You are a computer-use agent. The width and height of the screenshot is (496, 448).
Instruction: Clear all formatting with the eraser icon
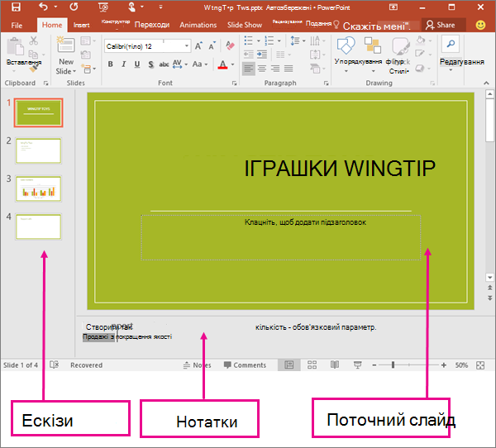(230, 46)
